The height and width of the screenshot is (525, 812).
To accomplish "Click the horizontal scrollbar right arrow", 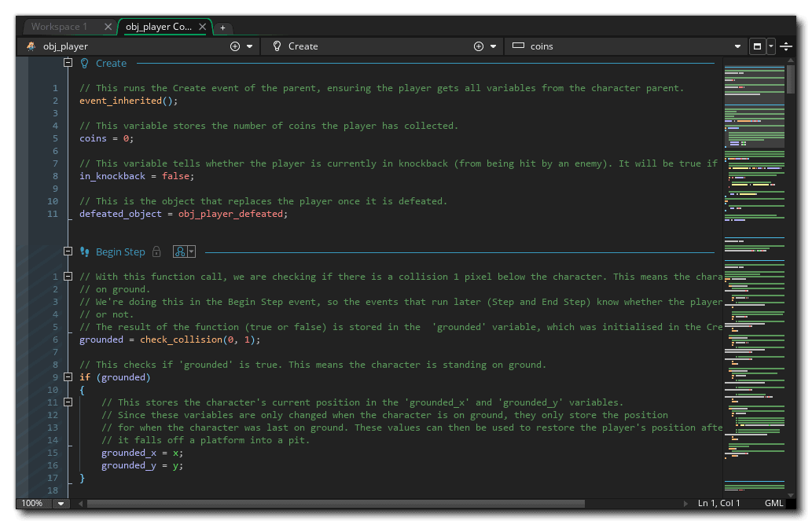I will (685, 503).
